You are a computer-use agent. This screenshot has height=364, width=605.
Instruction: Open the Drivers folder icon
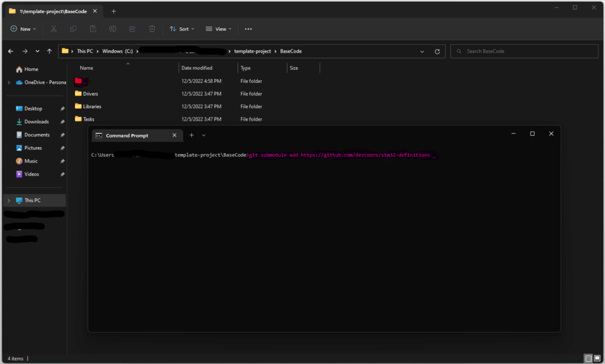pos(79,93)
